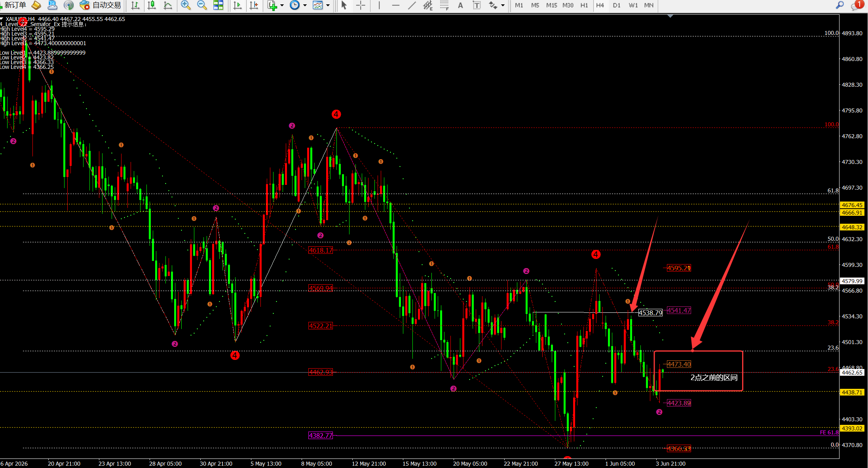This screenshot has height=468, width=868.
Task: Tile chart windows icon
Action: coord(218,5)
